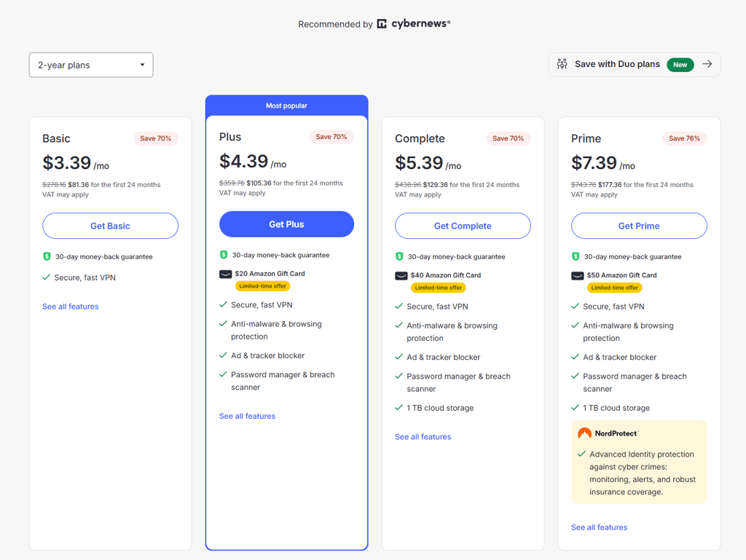Open See all features for Basic plan
This screenshot has width=746, height=560.
click(71, 307)
